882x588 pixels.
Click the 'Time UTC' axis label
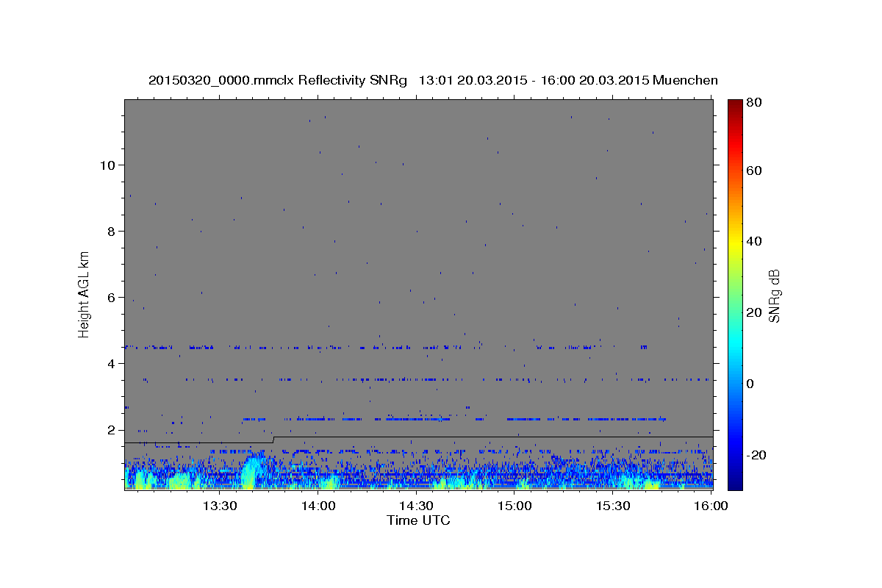pyautogui.click(x=418, y=520)
